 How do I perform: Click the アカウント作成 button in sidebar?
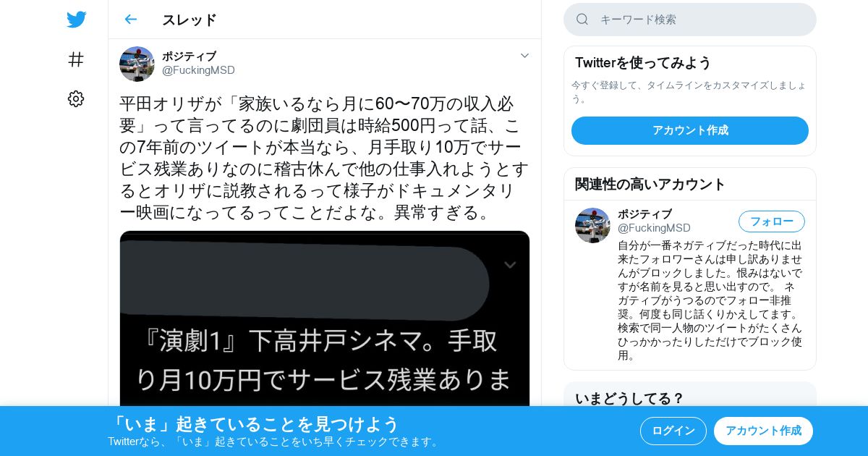690,130
